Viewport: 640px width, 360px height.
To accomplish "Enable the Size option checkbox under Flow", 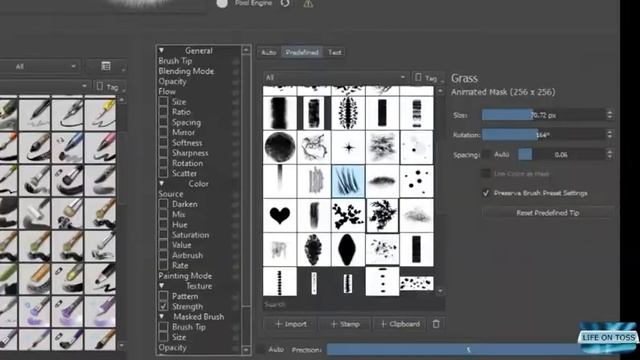I will click(x=163, y=102).
